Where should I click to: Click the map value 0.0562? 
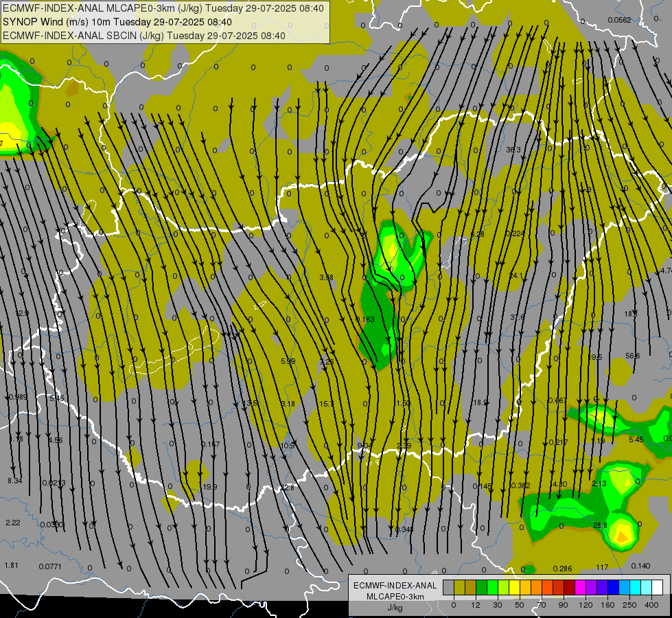[x=619, y=20]
